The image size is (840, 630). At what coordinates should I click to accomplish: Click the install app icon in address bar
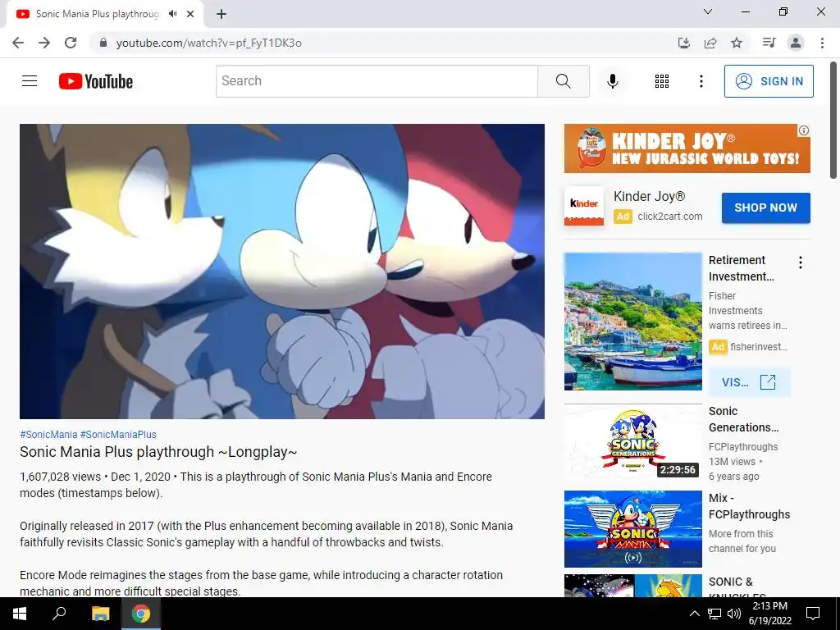pyautogui.click(x=683, y=43)
